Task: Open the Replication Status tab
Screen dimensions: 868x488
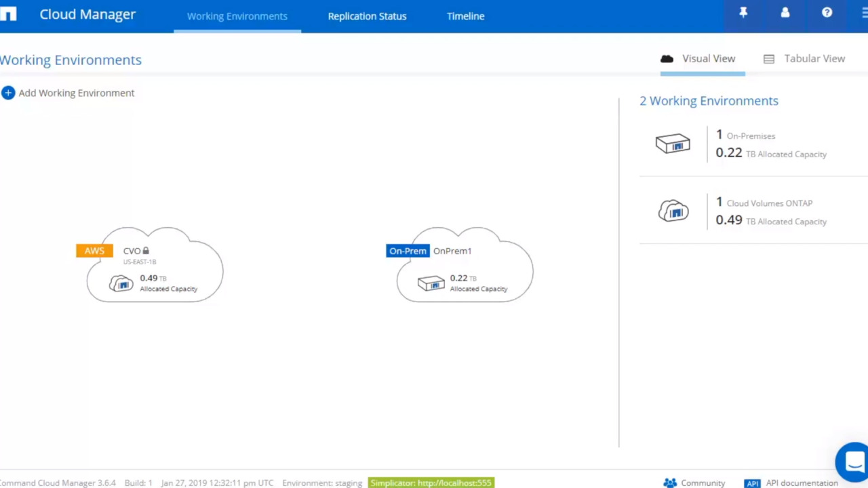Action: pyautogui.click(x=367, y=16)
